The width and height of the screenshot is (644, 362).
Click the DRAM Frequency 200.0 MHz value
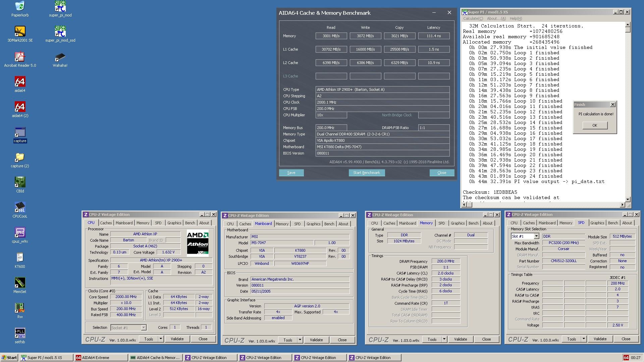(x=445, y=261)
